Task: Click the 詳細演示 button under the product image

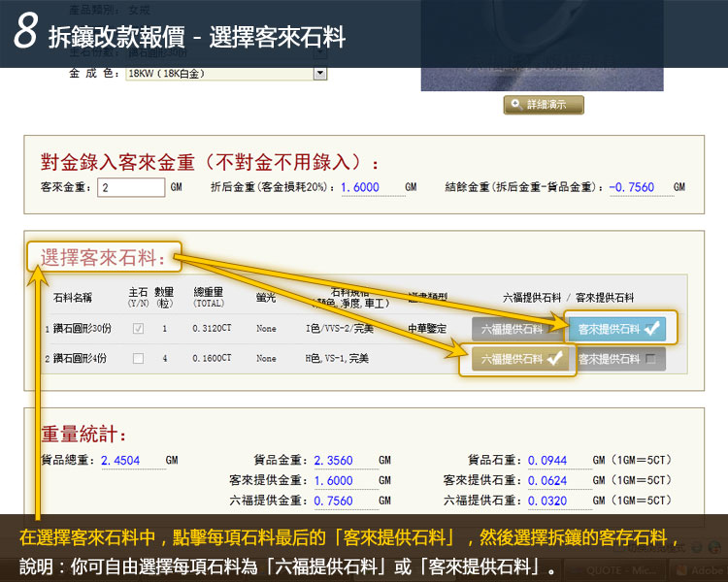Action: [x=544, y=105]
